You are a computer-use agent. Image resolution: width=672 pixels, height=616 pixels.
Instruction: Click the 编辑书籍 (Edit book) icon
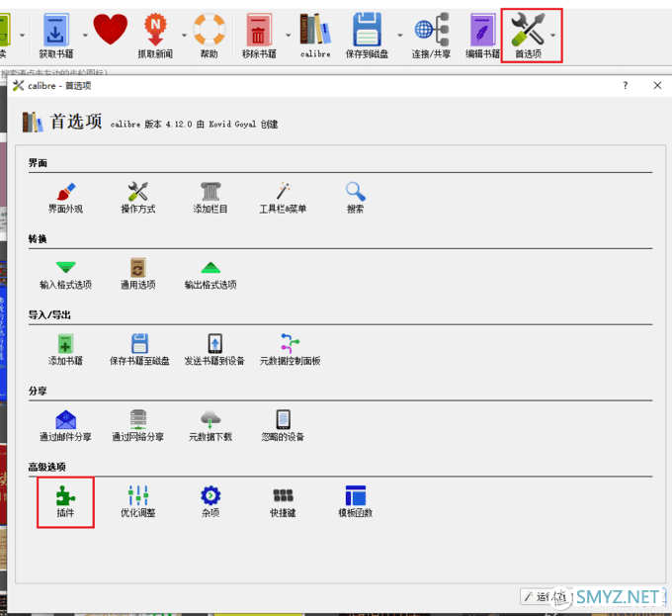482,36
